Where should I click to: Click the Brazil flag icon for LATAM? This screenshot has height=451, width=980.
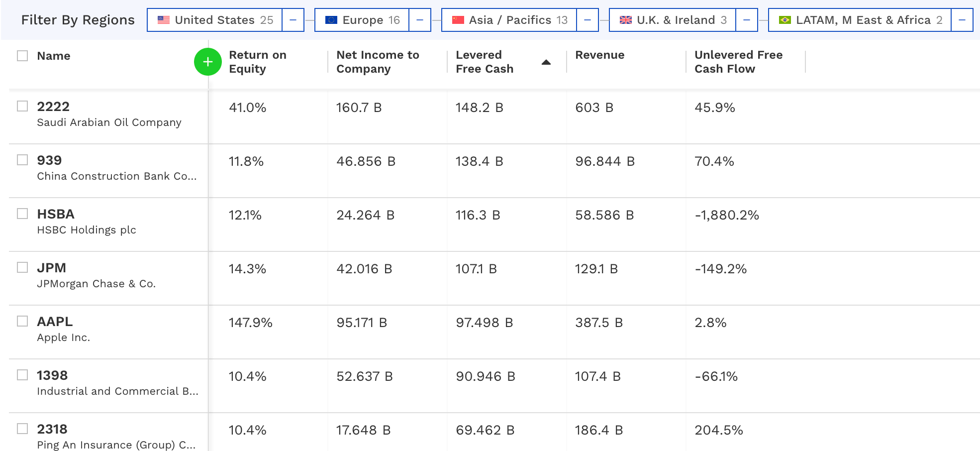click(x=785, y=20)
